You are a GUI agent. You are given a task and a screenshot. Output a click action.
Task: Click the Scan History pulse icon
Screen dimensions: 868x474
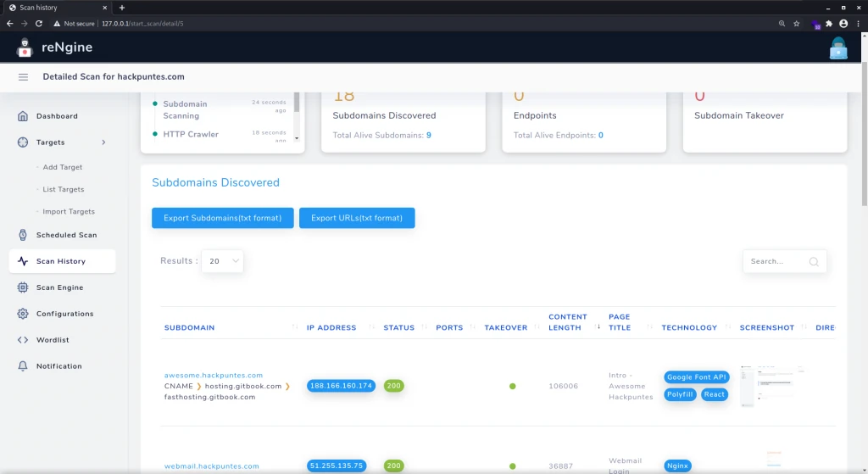pos(23,261)
